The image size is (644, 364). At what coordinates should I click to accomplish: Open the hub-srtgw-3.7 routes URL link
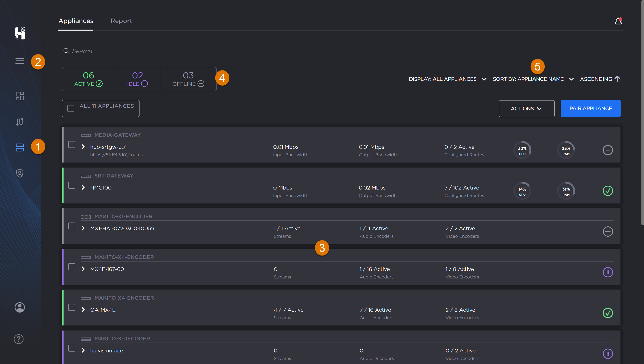pyautogui.click(x=116, y=155)
